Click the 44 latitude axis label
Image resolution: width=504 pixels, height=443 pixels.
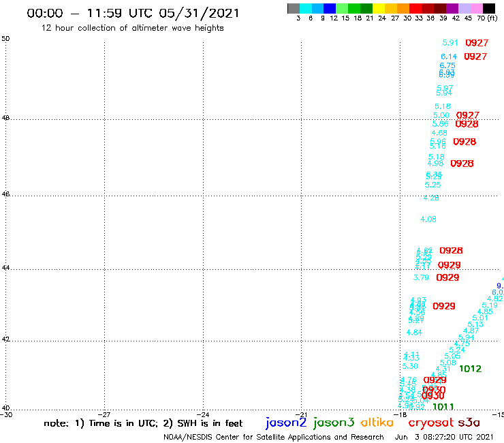coord(5,268)
